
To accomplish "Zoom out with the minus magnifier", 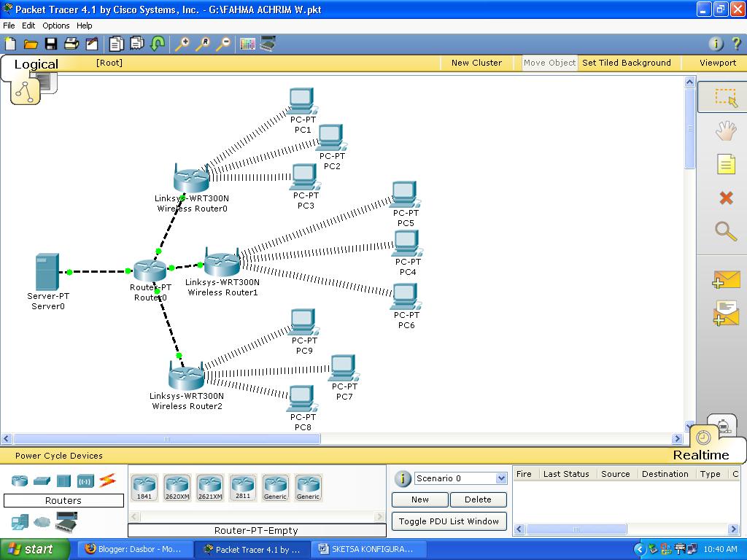I will [223, 44].
